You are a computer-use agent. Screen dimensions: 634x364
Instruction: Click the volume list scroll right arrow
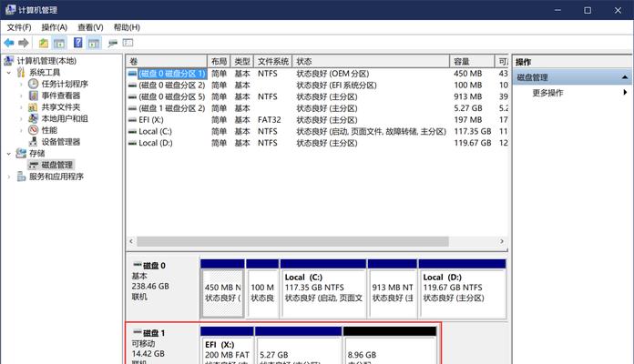[502, 241]
